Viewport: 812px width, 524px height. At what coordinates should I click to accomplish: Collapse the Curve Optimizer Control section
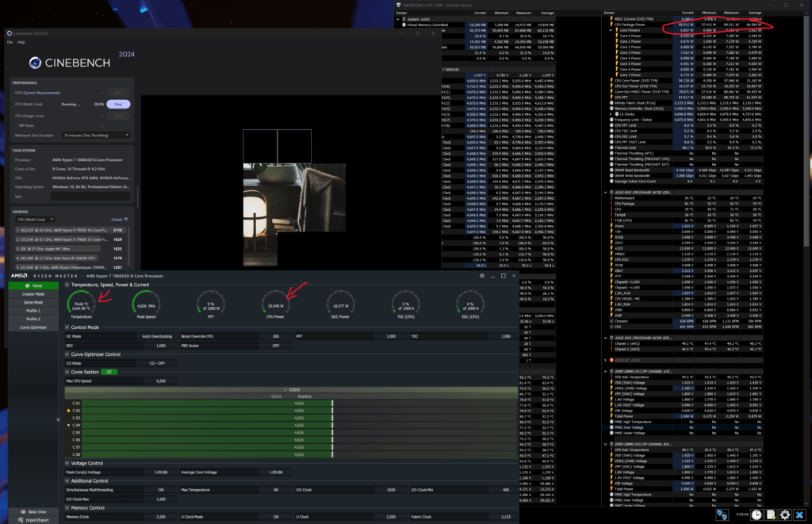point(67,354)
